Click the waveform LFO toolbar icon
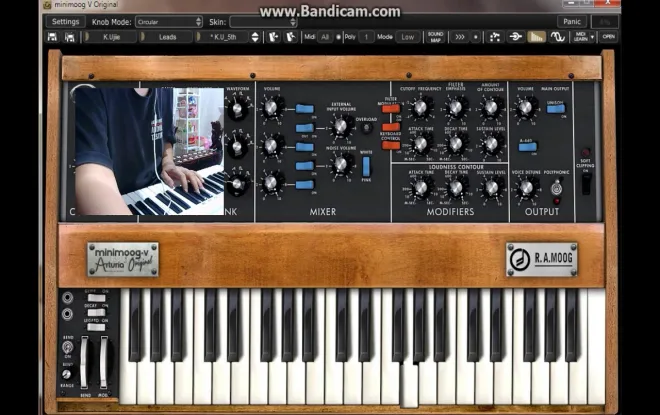Image resolution: width=660 pixels, height=415 pixels. (x=557, y=37)
